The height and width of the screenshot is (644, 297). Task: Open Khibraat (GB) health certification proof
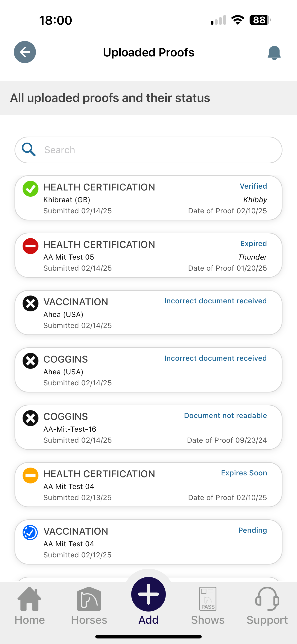tap(148, 198)
